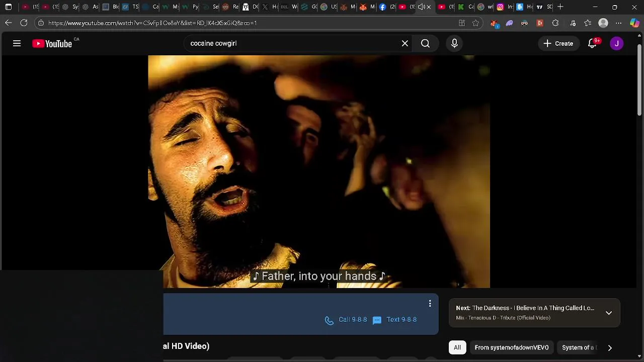Open YouTube notifications bell
The height and width of the screenshot is (362, 644).
(x=593, y=43)
